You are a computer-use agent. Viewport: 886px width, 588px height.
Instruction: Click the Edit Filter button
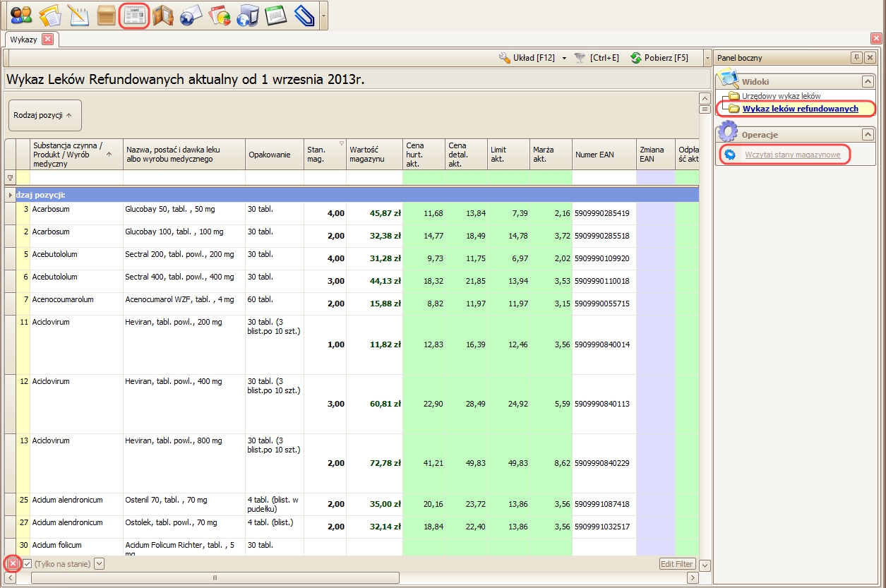[677, 564]
